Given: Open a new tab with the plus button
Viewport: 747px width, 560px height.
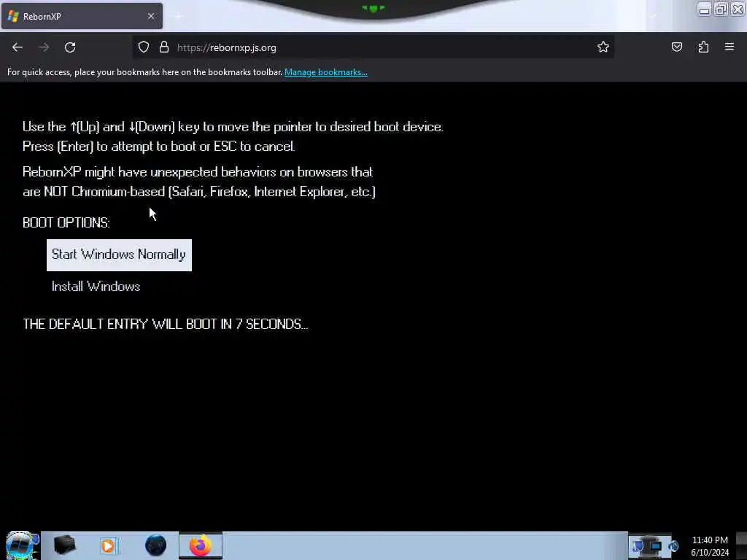Looking at the screenshot, I should point(178,17).
